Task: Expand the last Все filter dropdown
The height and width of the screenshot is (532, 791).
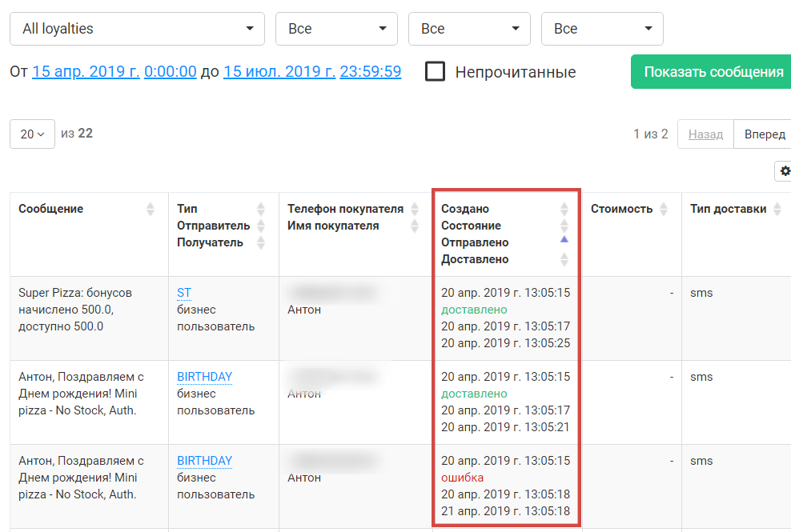Action: (602, 29)
